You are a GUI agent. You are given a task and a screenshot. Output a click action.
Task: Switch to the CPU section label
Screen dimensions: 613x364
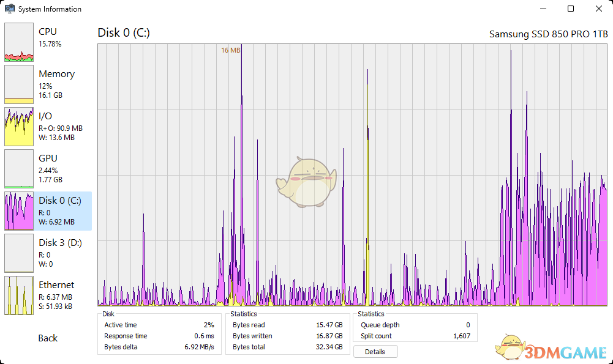pyautogui.click(x=48, y=32)
